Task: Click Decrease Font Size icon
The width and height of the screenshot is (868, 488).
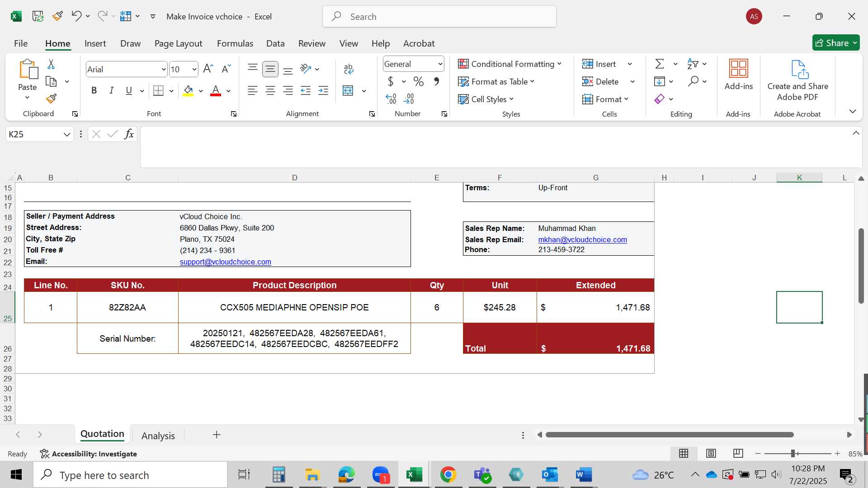Action: (x=226, y=69)
